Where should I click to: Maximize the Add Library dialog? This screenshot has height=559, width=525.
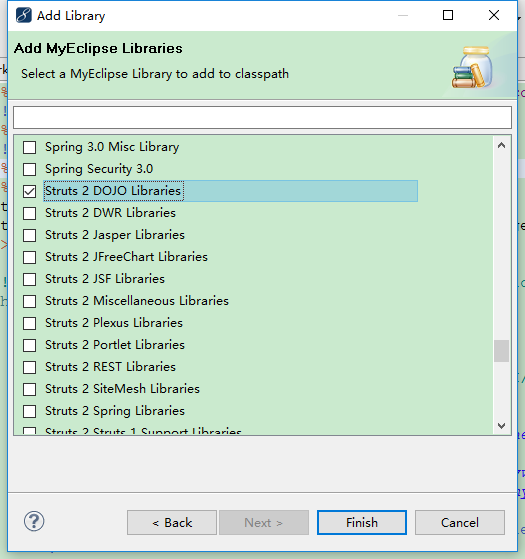448,15
